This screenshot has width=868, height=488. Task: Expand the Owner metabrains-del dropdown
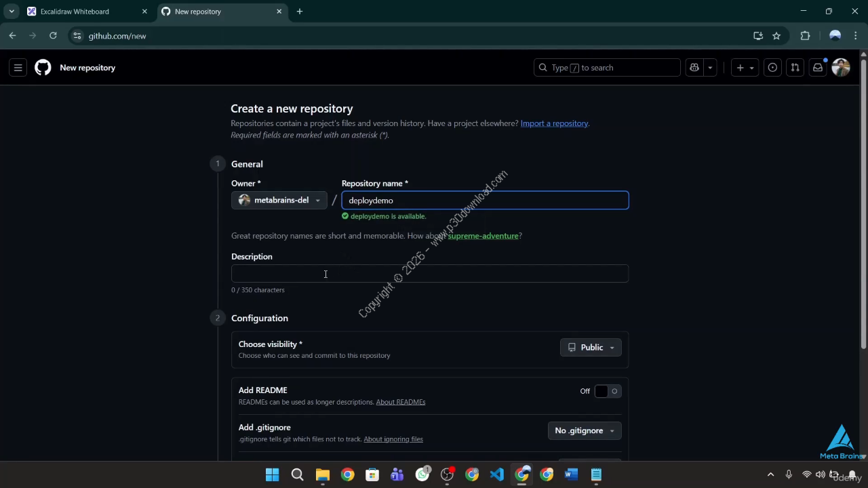(279, 201)
